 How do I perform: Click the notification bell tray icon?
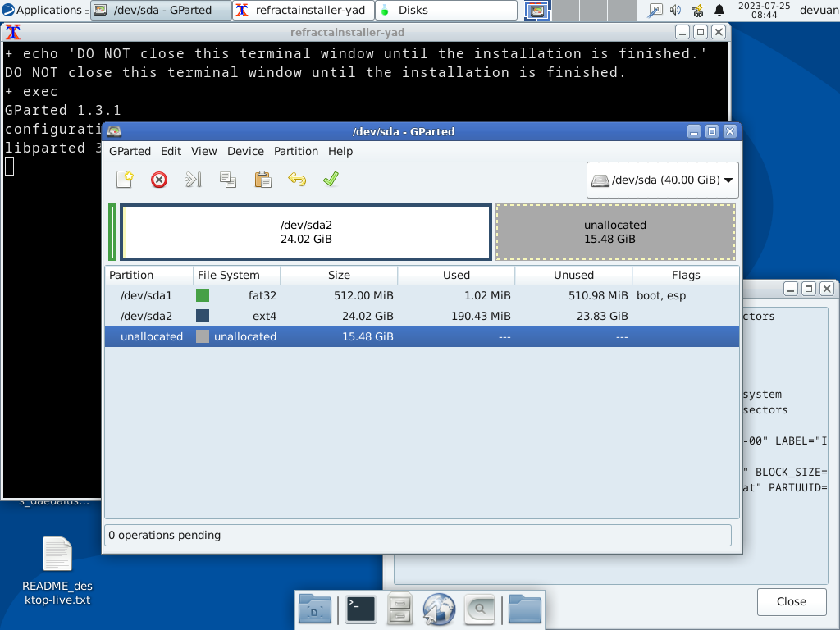click(x=719, y=10)
